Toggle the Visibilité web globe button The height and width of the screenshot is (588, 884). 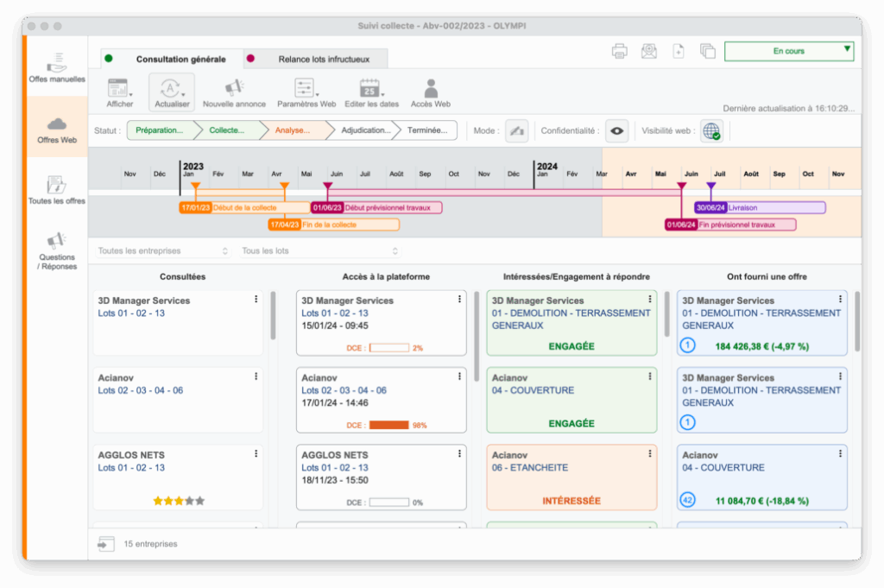click(x=711, y=131)
